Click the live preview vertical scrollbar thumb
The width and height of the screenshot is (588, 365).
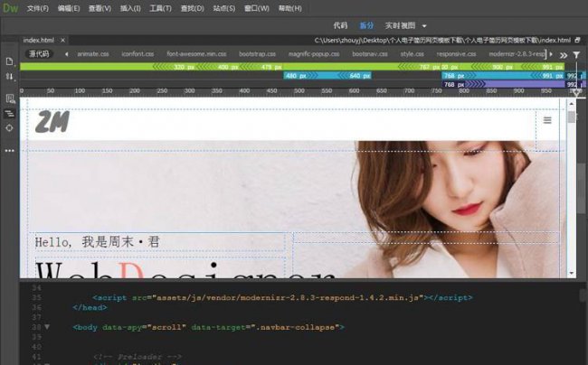click(x=572, y=117)
